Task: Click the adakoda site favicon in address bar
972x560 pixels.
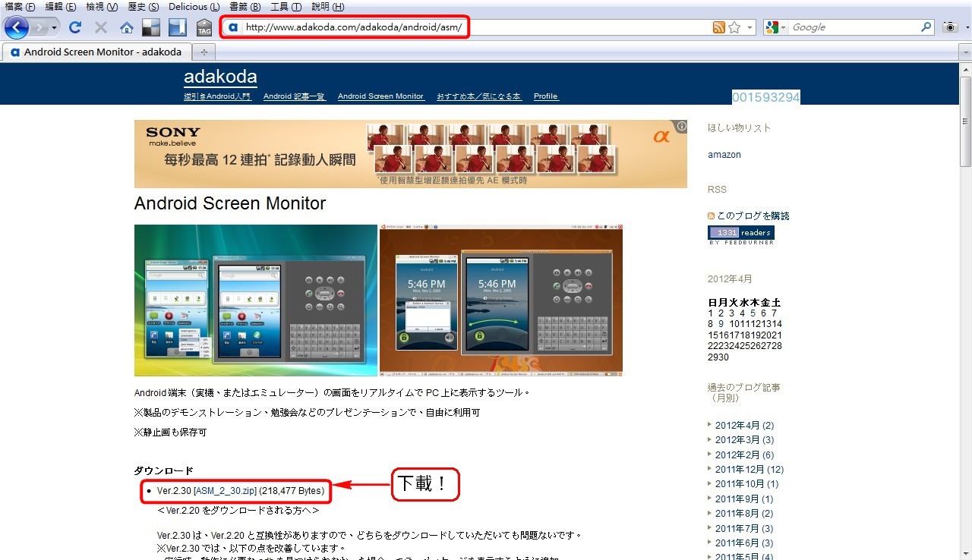Action: 233,27
